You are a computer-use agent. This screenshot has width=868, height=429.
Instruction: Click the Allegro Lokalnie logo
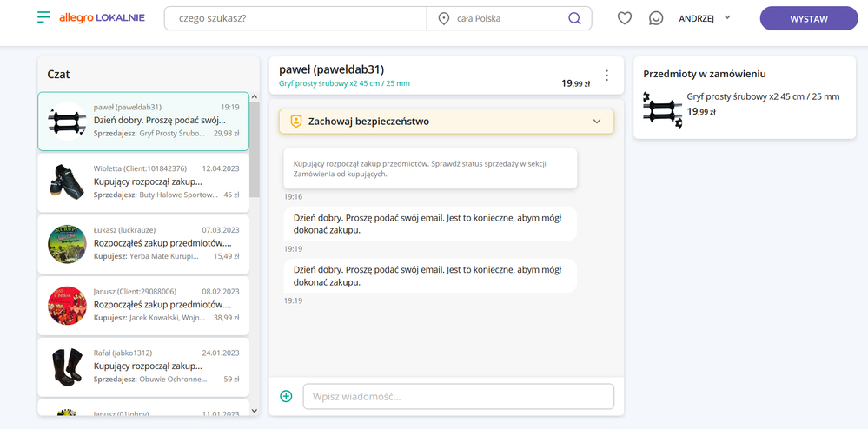(x=102, y=18)
